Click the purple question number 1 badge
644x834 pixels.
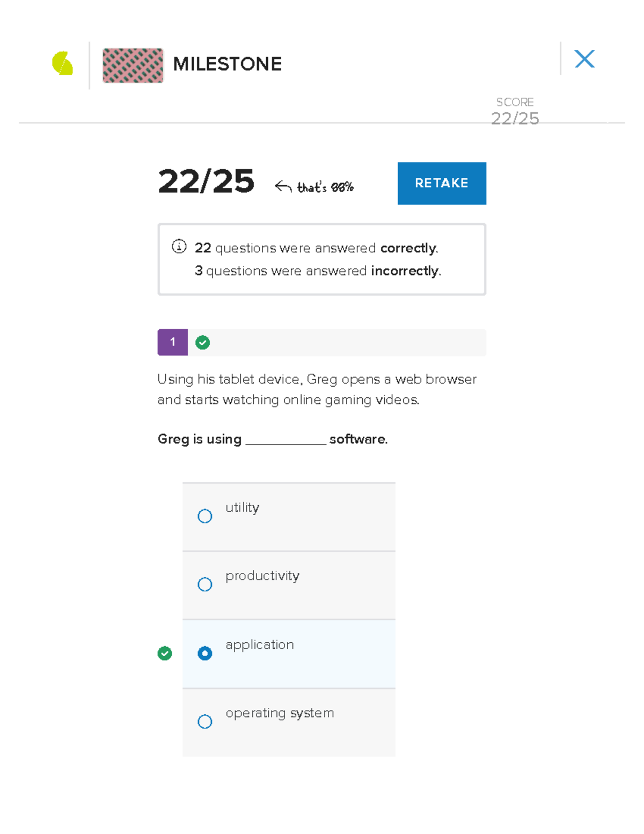pos(172,342)
